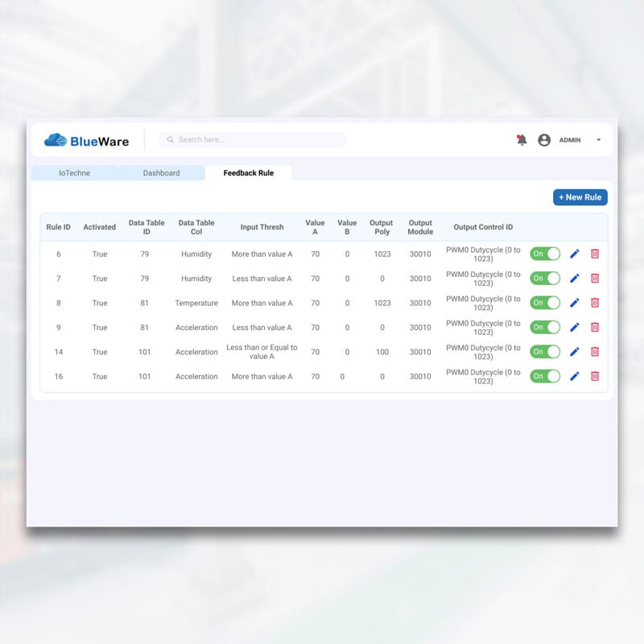This screenshot has width=644, height=644.
Task: Disable the On switch for rule 8
Action: point(545,303)
